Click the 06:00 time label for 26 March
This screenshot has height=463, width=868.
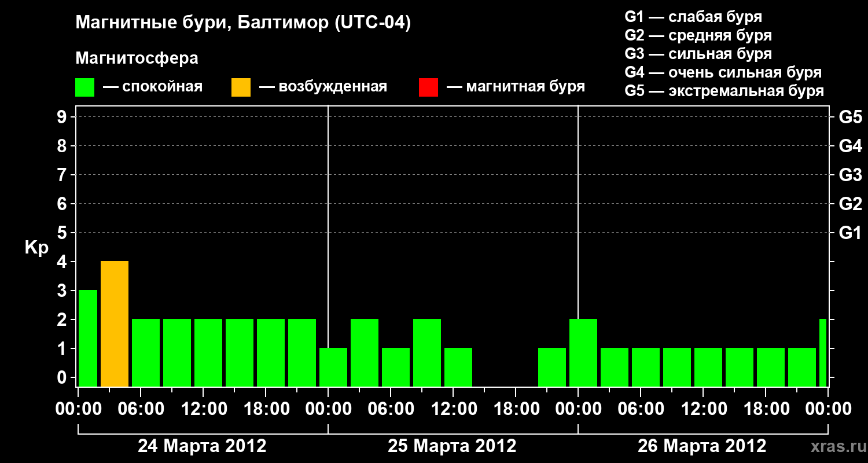[x=641, y=409]
